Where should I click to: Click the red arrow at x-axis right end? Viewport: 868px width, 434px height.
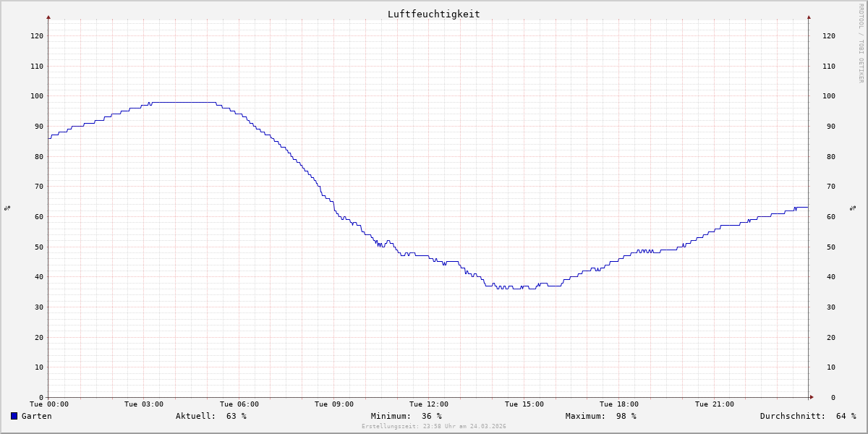click(811, 397)
